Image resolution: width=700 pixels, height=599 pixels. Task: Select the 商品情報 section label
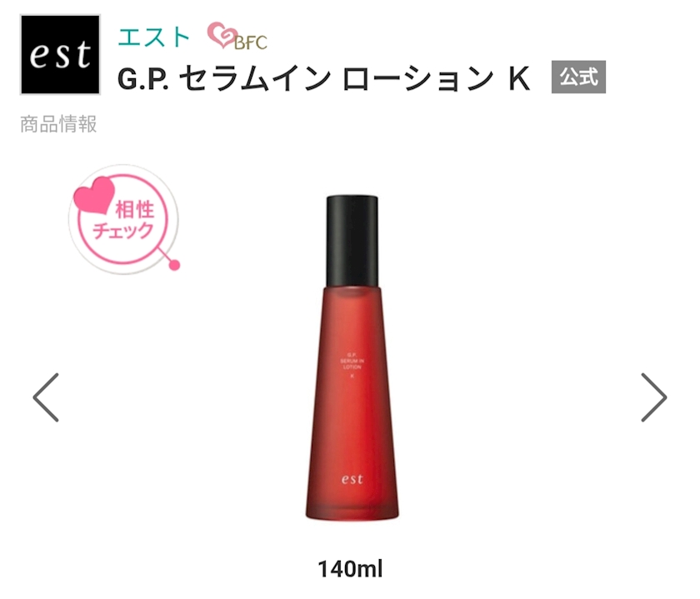58,124
